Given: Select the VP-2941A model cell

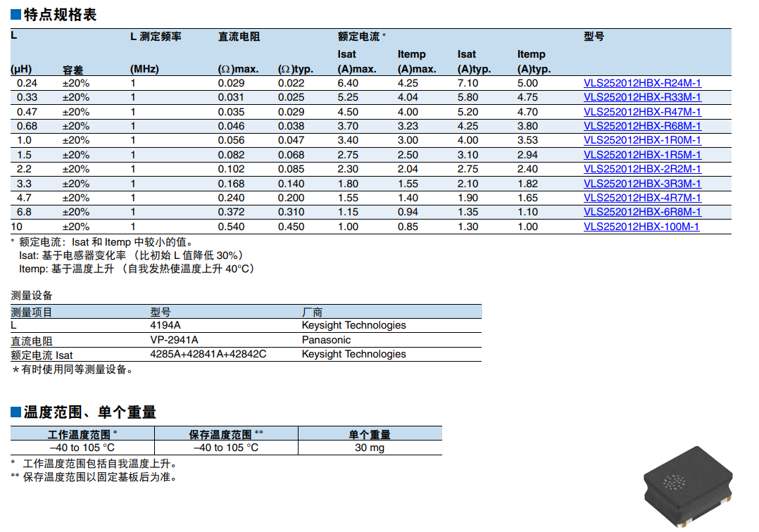Looking at the screenshot, I should tap(175, 340).
